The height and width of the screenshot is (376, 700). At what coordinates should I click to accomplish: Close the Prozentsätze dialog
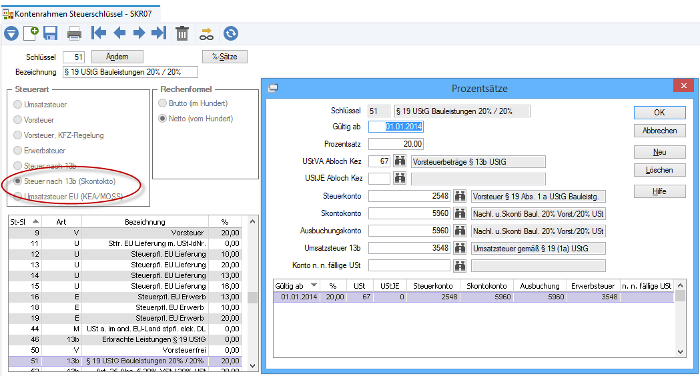point(683,85)
